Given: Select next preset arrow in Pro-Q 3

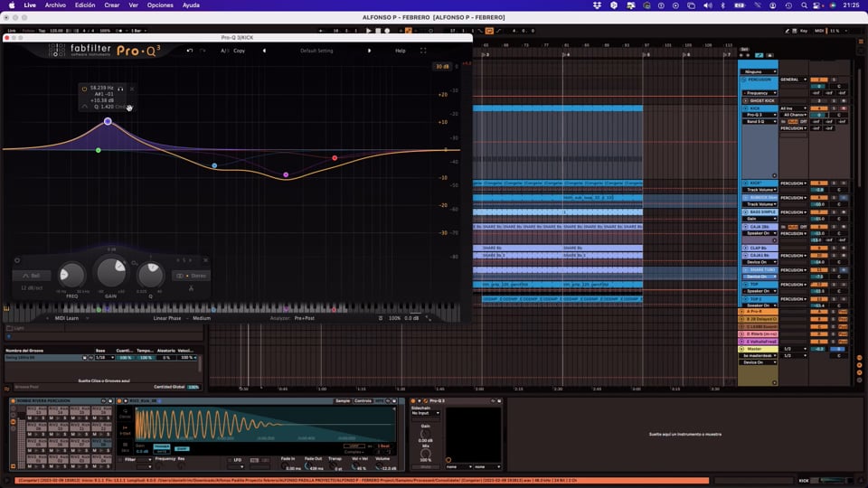Looking at the screenshot, I should click(x=369, y=51).
